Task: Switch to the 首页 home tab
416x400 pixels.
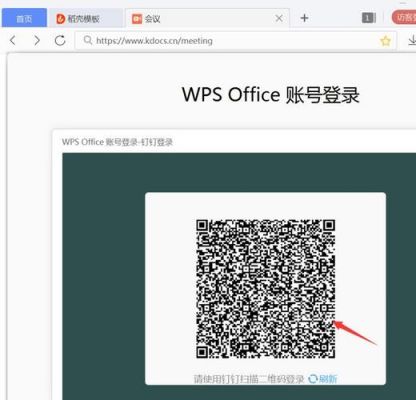Action: (x=24, y=18)
